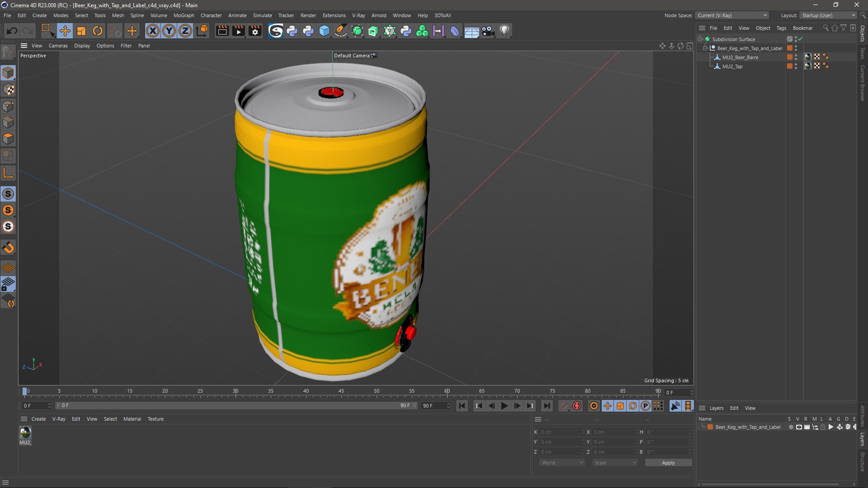Add a Cube primitive object
The image size is (868, 488).
(325, 31)
